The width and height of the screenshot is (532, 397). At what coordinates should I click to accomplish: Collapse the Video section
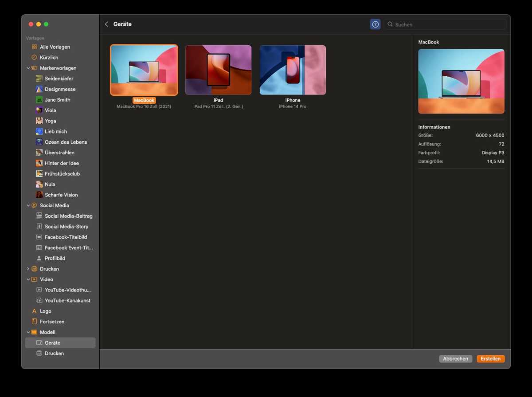[28, 279]
